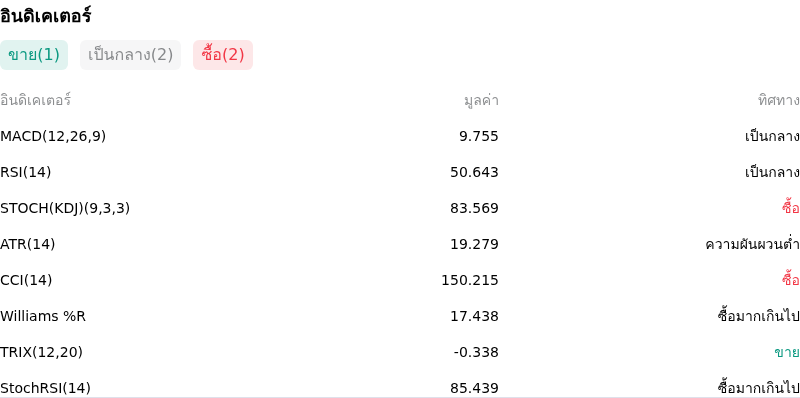Select the ซื้อ(2) filter tab
800x398 pixels.
click(x=223, y=55)
